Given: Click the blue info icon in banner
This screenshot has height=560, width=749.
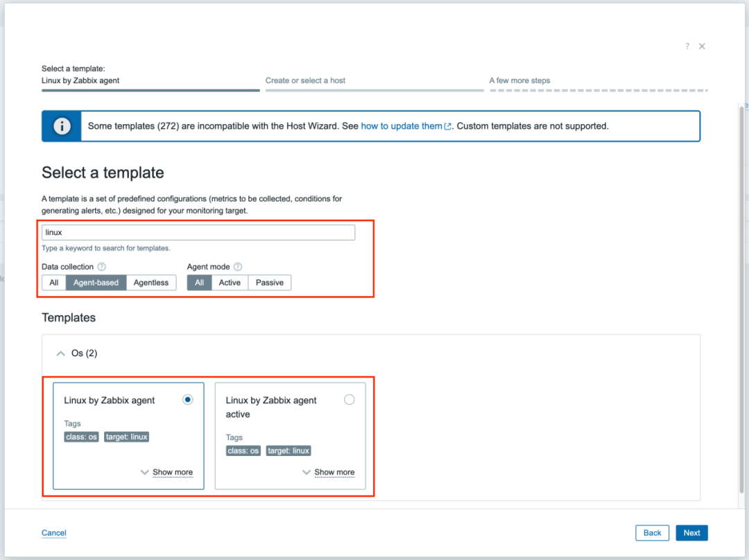Looking at the screenshot, I should (x=62, y=126).
